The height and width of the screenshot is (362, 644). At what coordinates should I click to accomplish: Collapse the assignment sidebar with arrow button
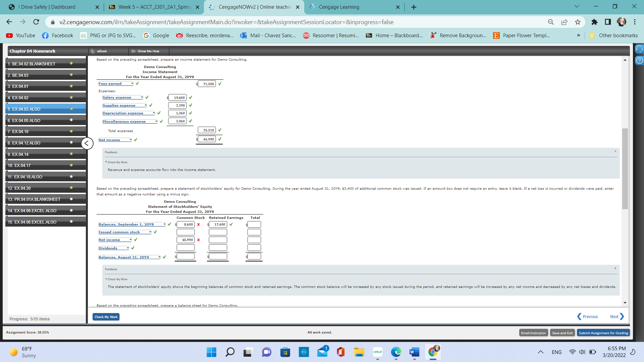pyautogui.click(x=87, y=143)
